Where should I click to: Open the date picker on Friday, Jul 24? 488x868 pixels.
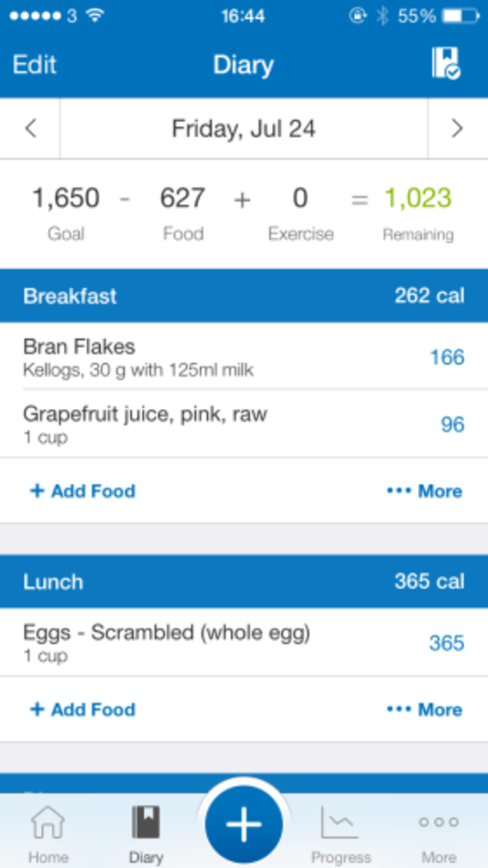pyautogui.click(x=244, y=129)
